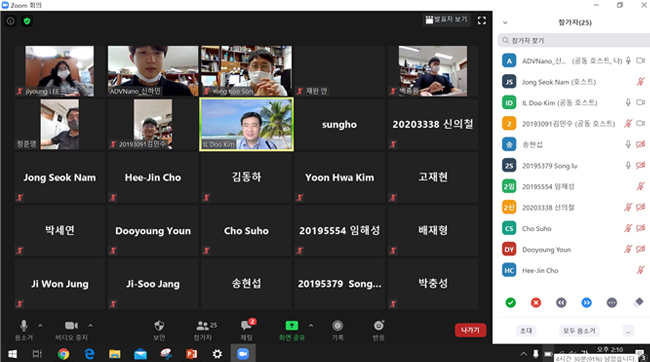Select Yong Koo Son video tile
Image resolution: width=650 pixels, height=362 pixels.
247,71
